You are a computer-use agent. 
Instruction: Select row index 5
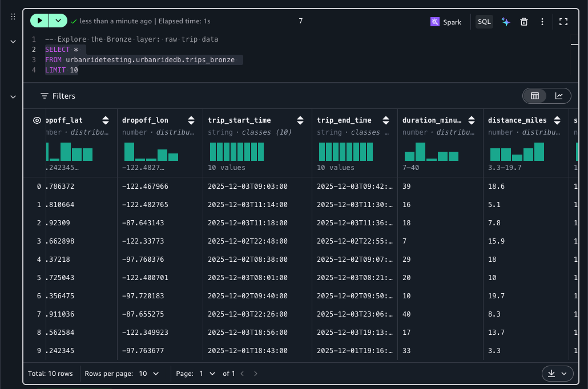point(39,278)
